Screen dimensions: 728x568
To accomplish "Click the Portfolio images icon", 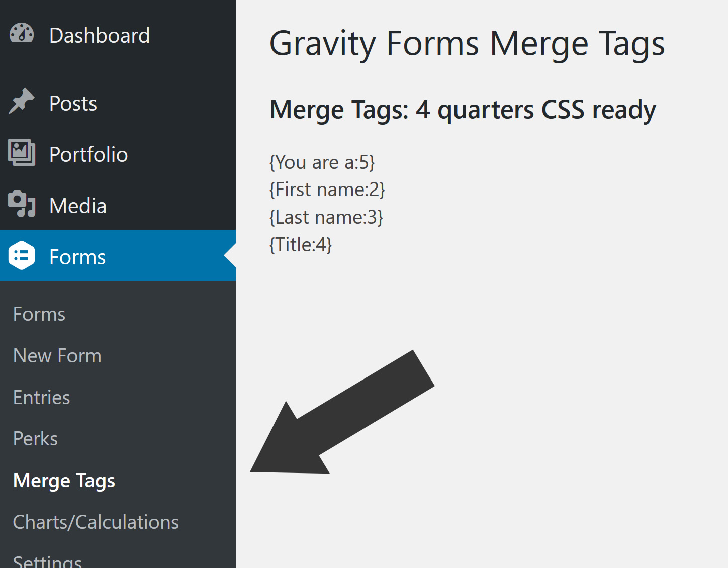I will point(22,152).
